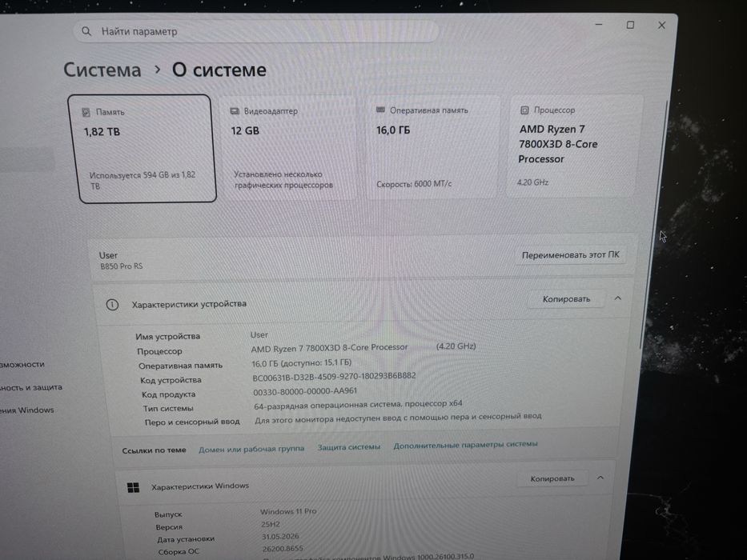Click the info icon near 'Характеристики устройства'
This screenshot has width=747, height=560.
pyautogui.click(x=112, y=305)
